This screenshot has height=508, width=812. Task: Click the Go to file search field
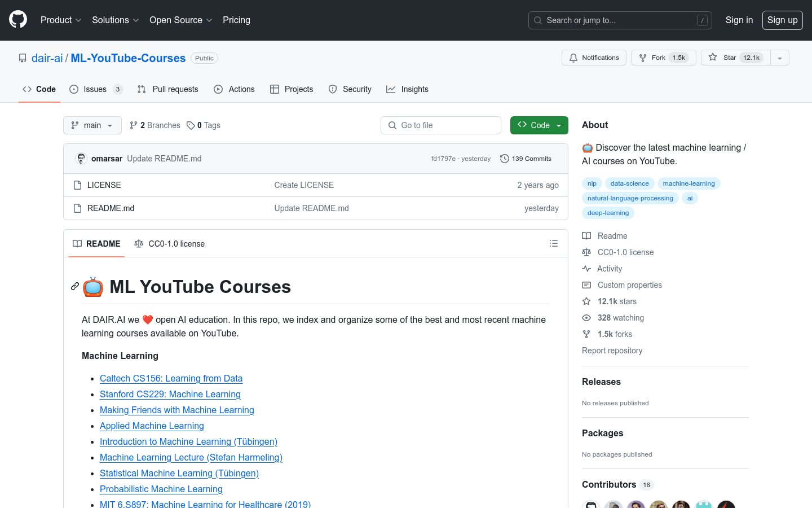441,125
